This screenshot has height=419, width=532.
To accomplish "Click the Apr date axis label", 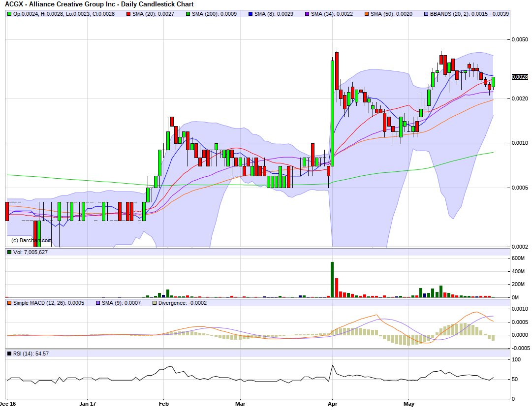I will coord(333,404).
